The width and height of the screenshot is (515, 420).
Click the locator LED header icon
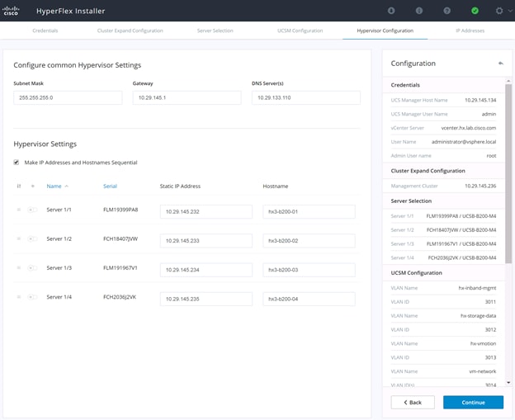click(32, 186)
